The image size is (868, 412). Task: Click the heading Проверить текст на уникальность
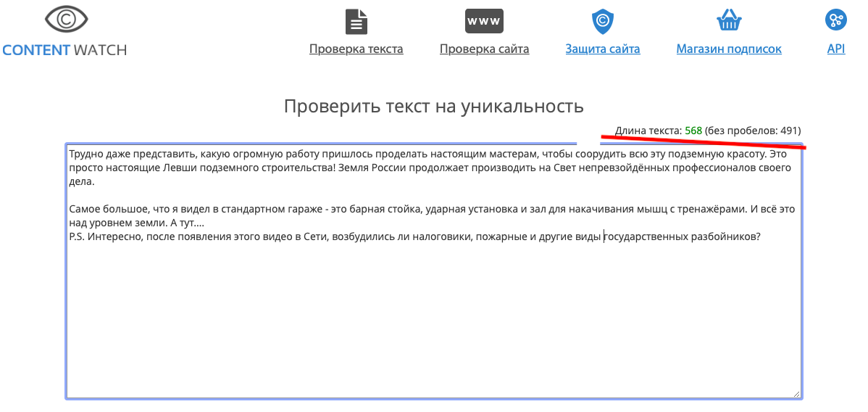click(x=433, y=107)
